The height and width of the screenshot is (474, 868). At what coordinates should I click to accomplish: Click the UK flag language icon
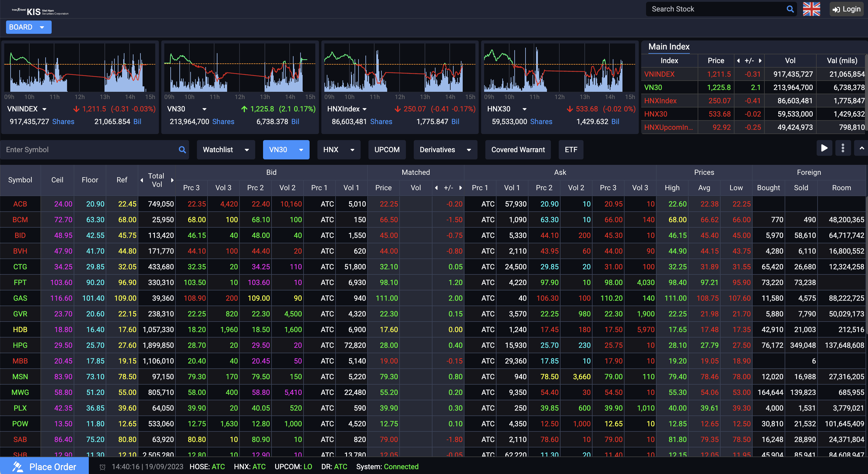coord(812,9)
